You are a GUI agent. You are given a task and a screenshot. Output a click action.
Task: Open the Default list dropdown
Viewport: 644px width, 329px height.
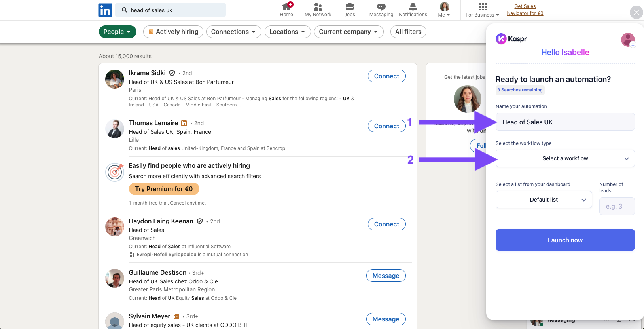click(x=544, y=200)
